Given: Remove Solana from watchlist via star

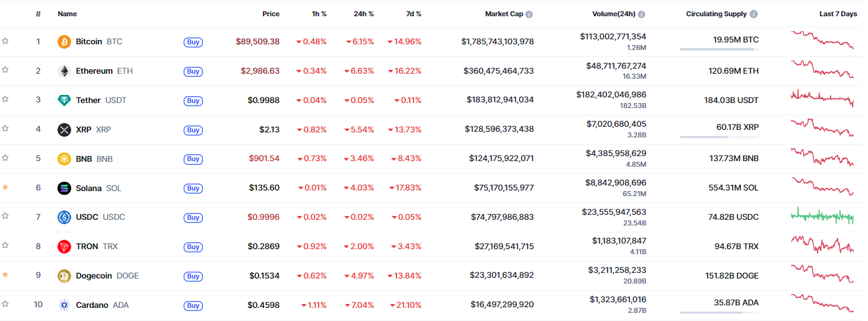Looking at the screenshot, I should (6, 187).
